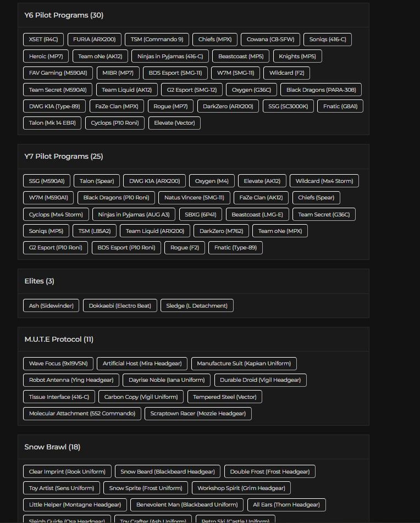420x523 pixels.
Task: Select the XSET (R4C) tag
Action: point(43,40)
